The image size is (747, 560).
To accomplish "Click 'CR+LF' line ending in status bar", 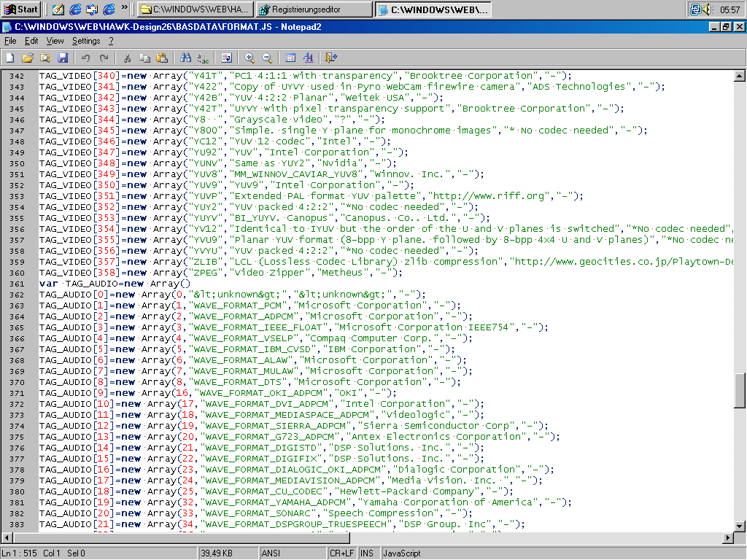I will [341, 553].
